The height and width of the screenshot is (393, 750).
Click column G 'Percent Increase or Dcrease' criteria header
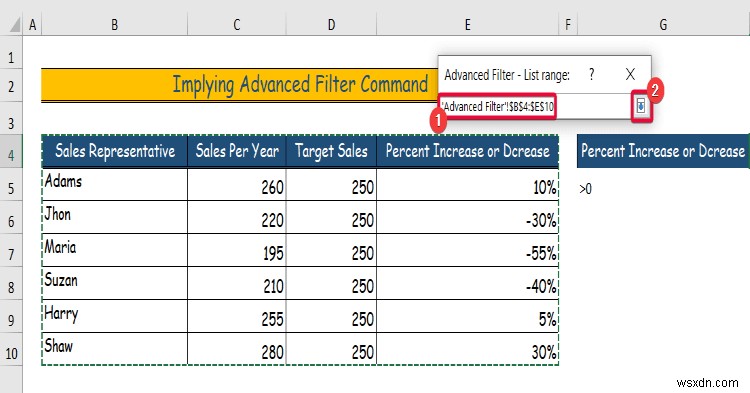[x=663, y=151]
